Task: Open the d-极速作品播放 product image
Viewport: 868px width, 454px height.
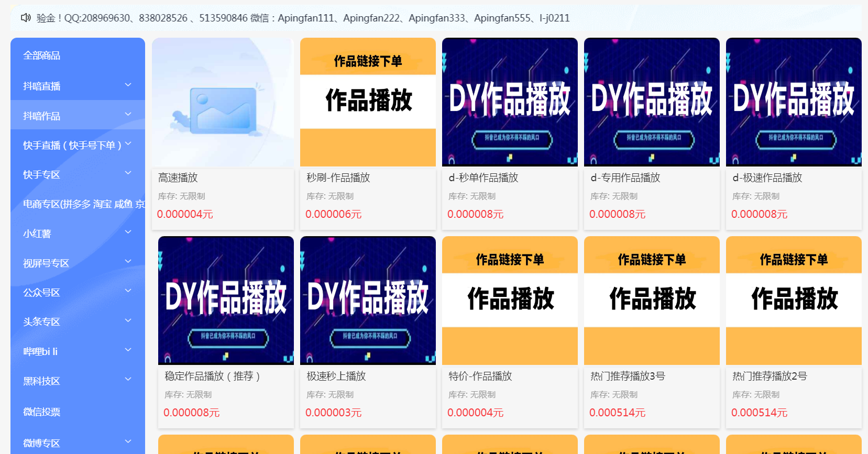Action: tap(794, 102)
